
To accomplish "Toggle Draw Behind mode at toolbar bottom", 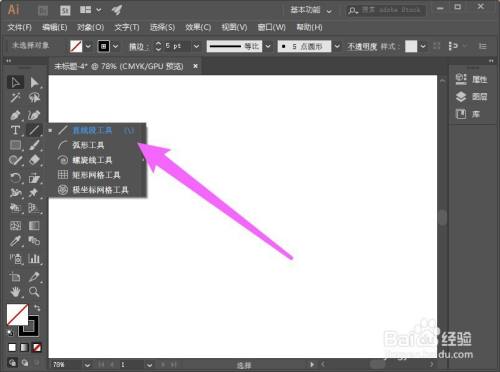I will pyautogui.click(x=25, y=363).
